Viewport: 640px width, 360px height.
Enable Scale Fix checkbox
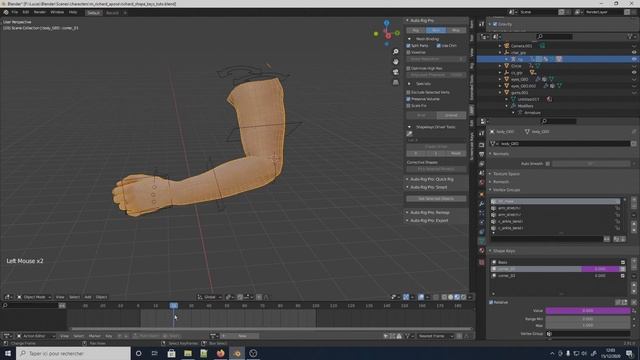(x=409, y=106)
